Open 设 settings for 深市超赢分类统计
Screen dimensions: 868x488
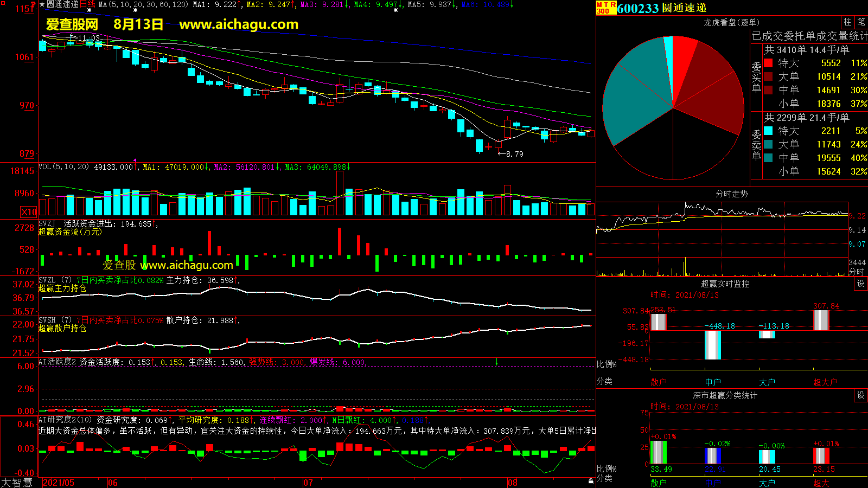coord(860,395)
